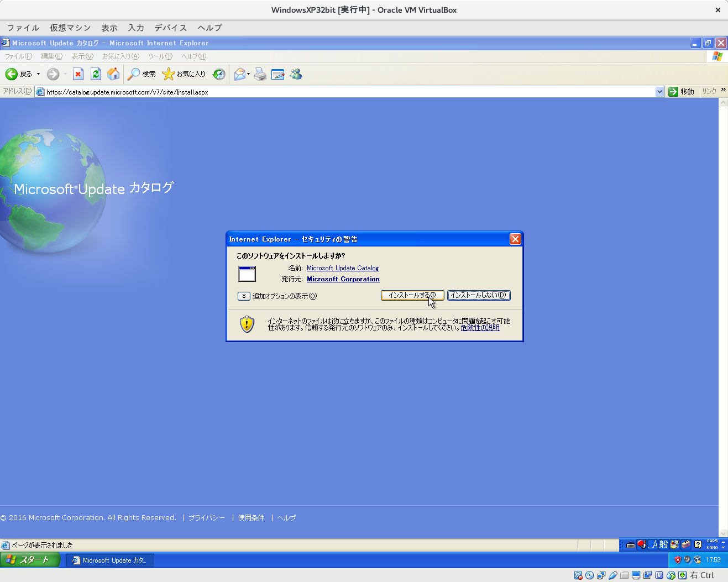Expand the links toolbar chevron
728x582 pixels.
(x=724, y=90)
